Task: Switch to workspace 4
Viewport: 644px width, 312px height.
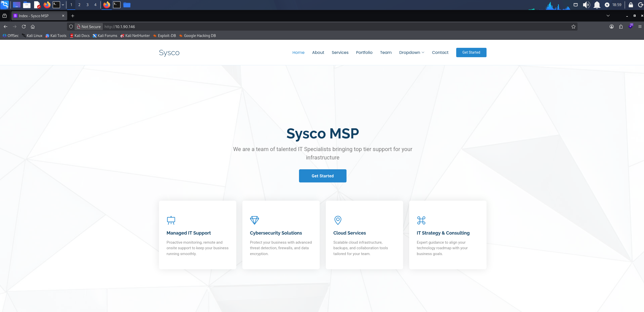Action: click(95, 5)
